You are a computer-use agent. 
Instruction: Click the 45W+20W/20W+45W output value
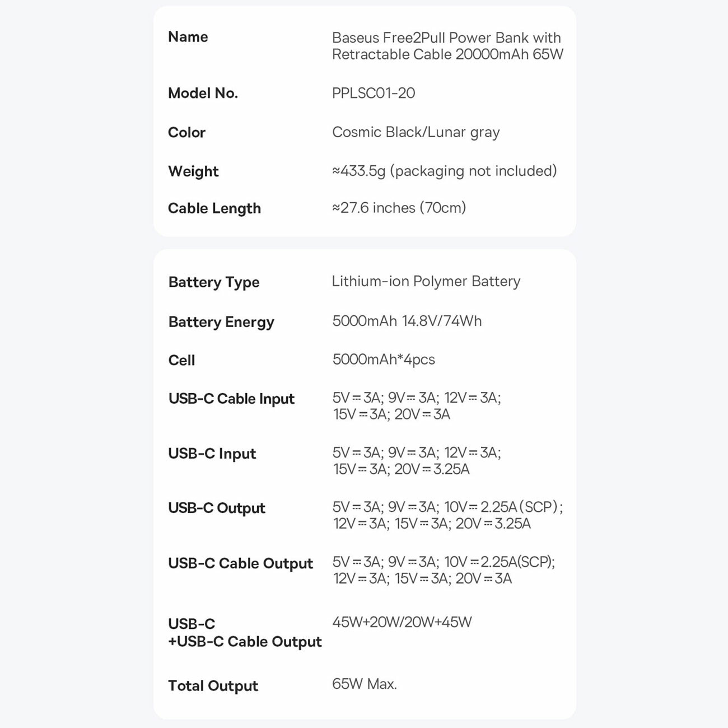pyautogui.click(x=402, y=622)
